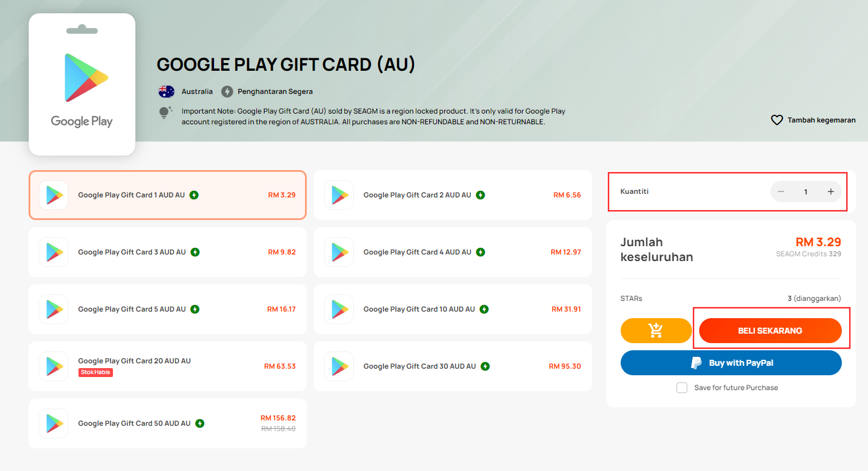Click the Buy with PayPal button
This screenshot has height=471, width=868.
pos(731,363)
